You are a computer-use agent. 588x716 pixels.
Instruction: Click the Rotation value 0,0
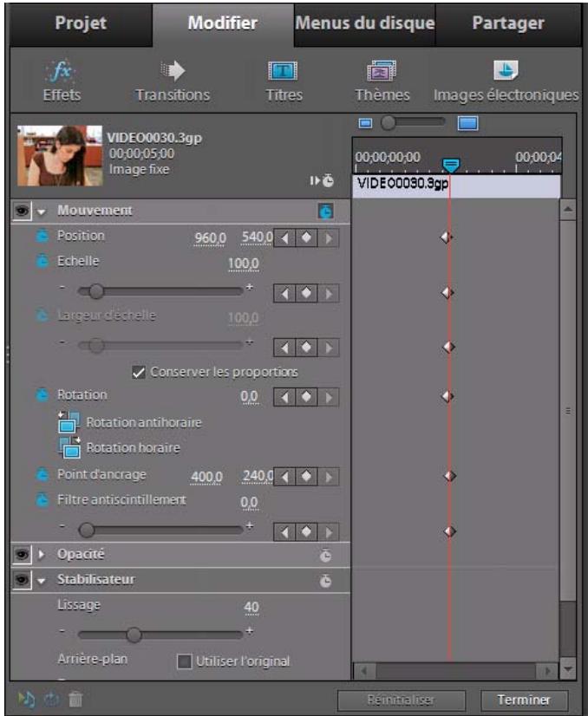pyautogui.click(x=249, y=397)
